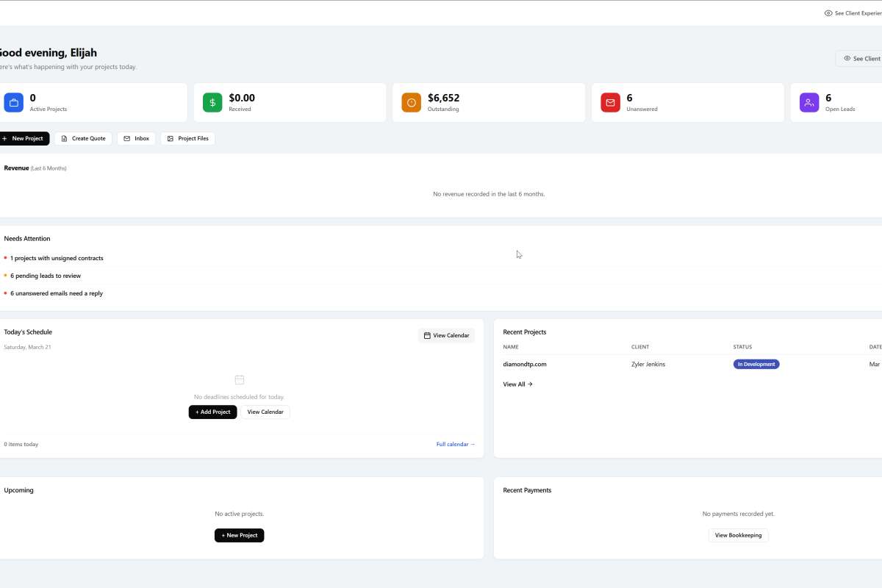Click the red envelope Unanswered icon
The height and width of the screenshot is (588, 882).
click(610, 103)
